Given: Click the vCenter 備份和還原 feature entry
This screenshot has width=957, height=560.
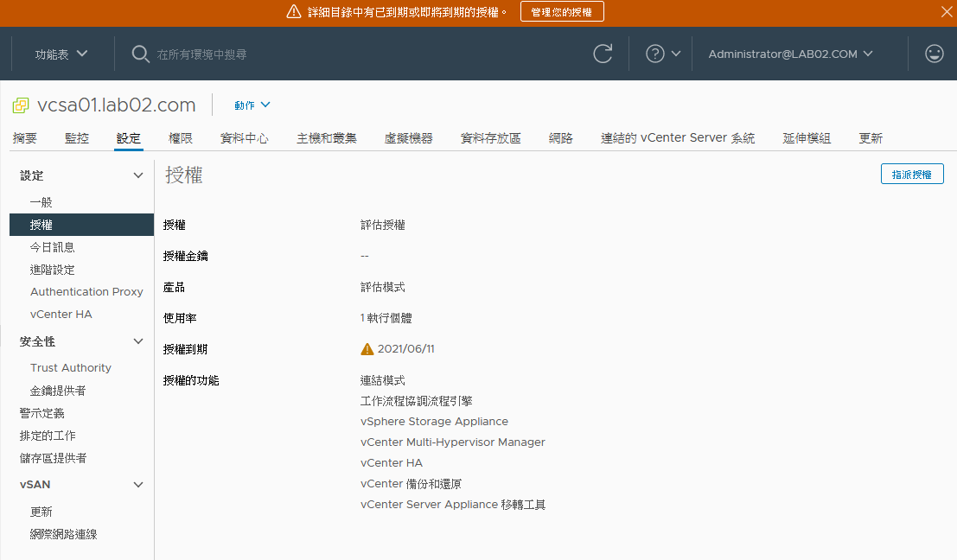Looking at the screenshot, I should [x=411, y=484].
